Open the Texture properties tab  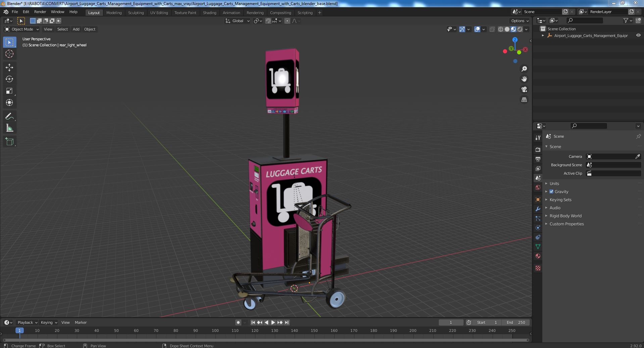(x=538, y=268)
